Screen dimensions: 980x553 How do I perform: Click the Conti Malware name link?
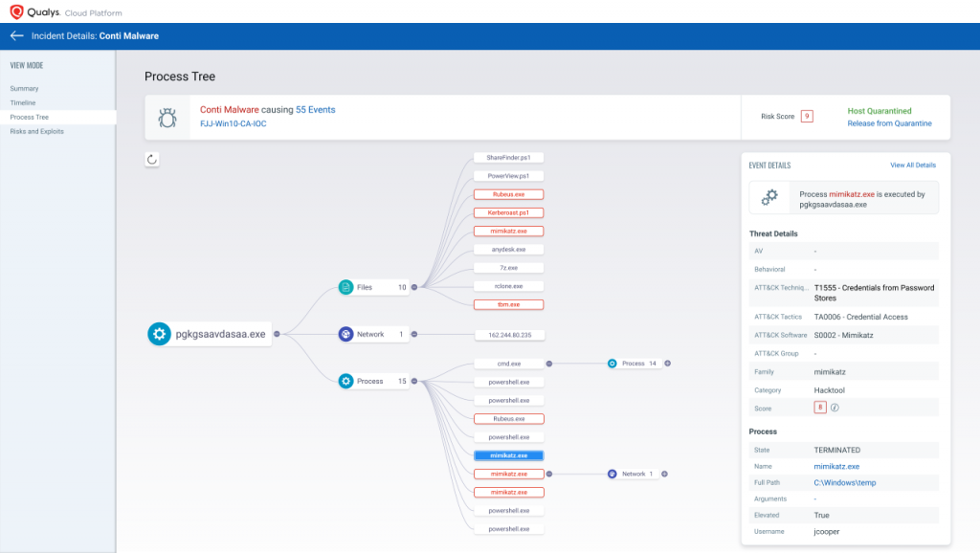click(x=230, y=110)
